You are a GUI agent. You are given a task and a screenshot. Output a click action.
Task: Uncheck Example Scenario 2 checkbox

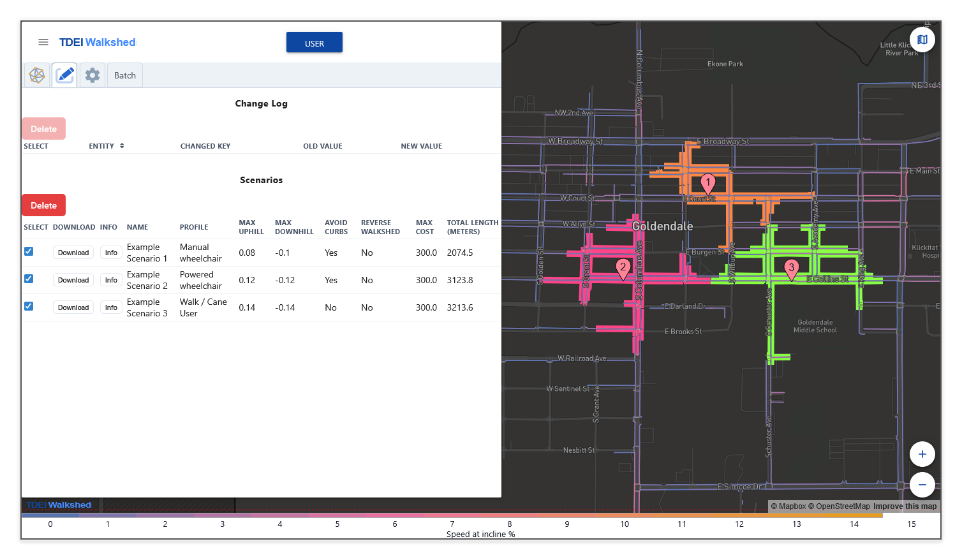tap(29, 279)
